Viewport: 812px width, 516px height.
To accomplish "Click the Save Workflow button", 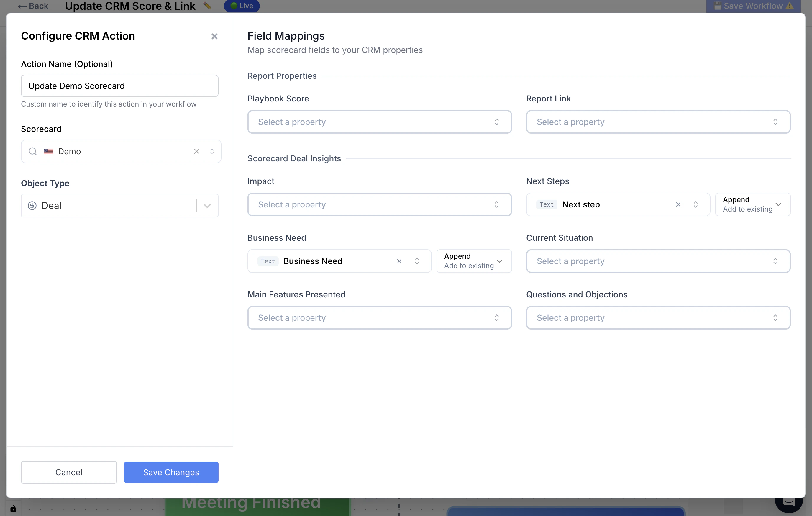I will 753,6.
